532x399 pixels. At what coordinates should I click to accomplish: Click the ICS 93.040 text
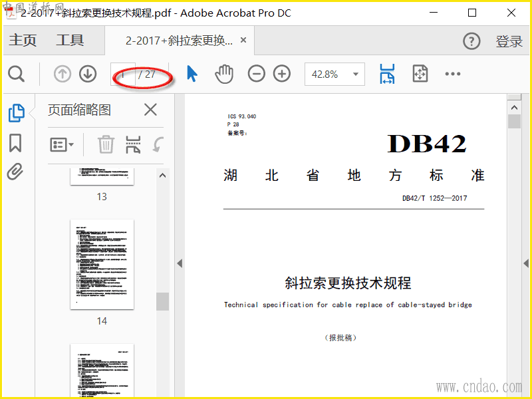(x=242, y=116)
